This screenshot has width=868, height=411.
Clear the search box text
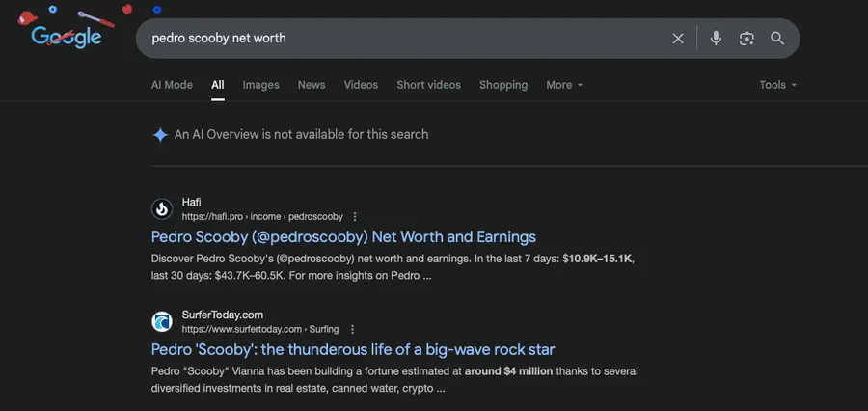pyautogui.click(x=678, y=39)
